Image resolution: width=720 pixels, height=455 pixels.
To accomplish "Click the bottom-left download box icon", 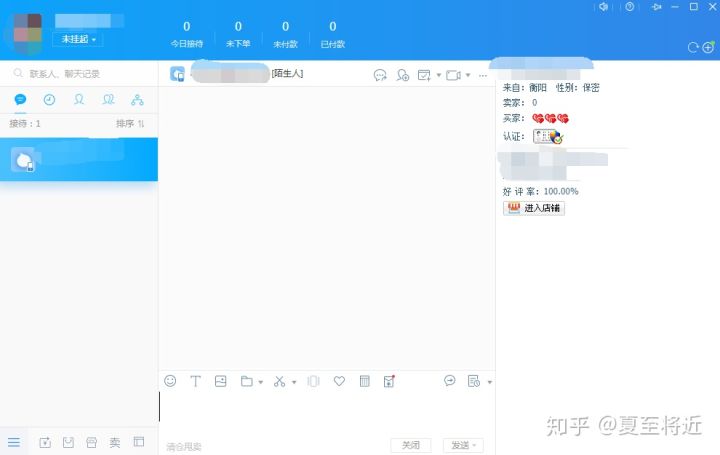I will 45,442.
